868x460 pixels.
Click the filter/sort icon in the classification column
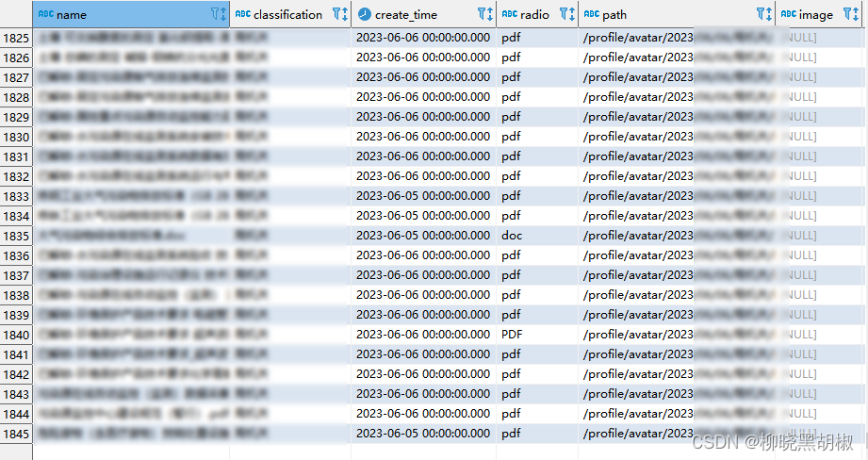click(340, 14)
